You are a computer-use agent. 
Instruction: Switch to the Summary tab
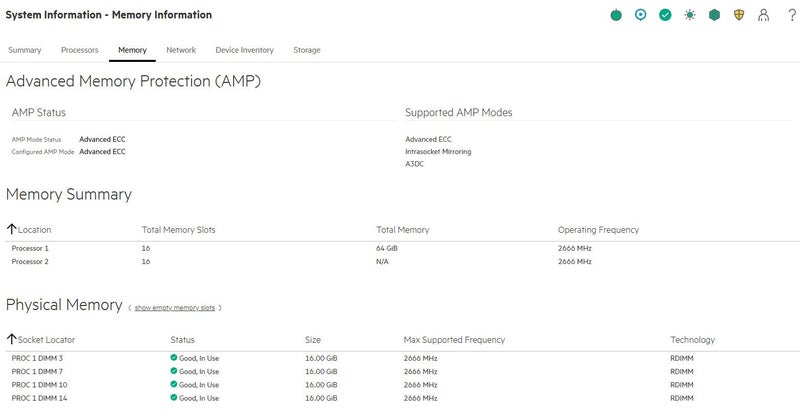tap(25, 50)
